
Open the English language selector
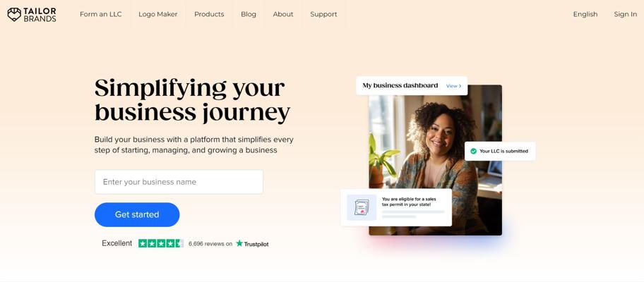585,14
